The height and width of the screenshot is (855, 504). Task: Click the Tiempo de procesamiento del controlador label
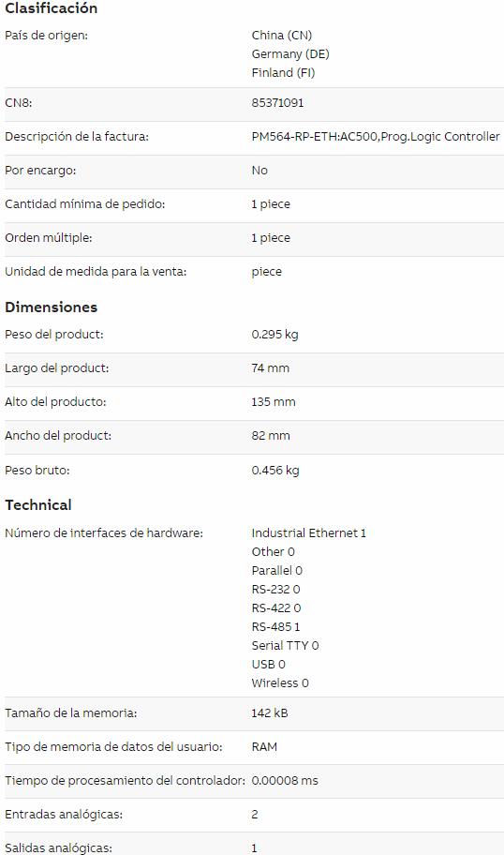coord(125,780)
